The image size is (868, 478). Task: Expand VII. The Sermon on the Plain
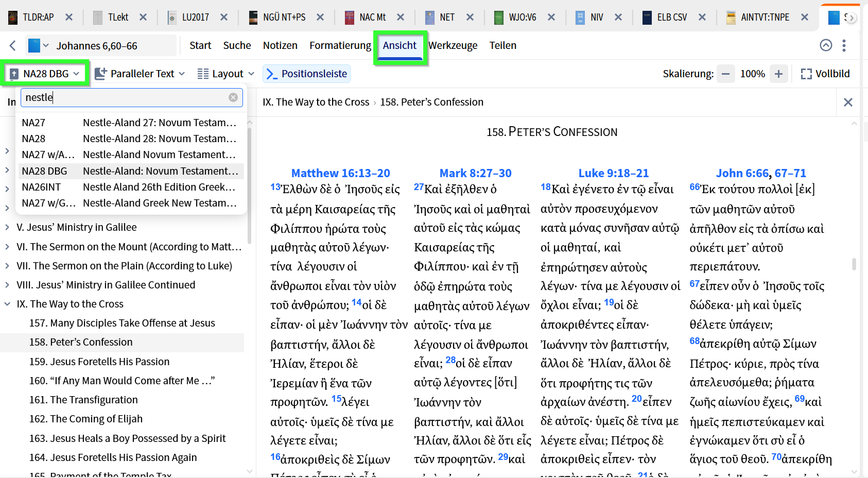[7, 266]
